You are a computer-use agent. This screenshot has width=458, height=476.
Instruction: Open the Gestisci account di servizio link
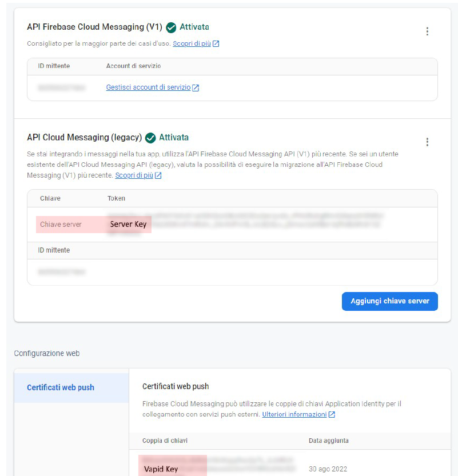tap(148, 87)
